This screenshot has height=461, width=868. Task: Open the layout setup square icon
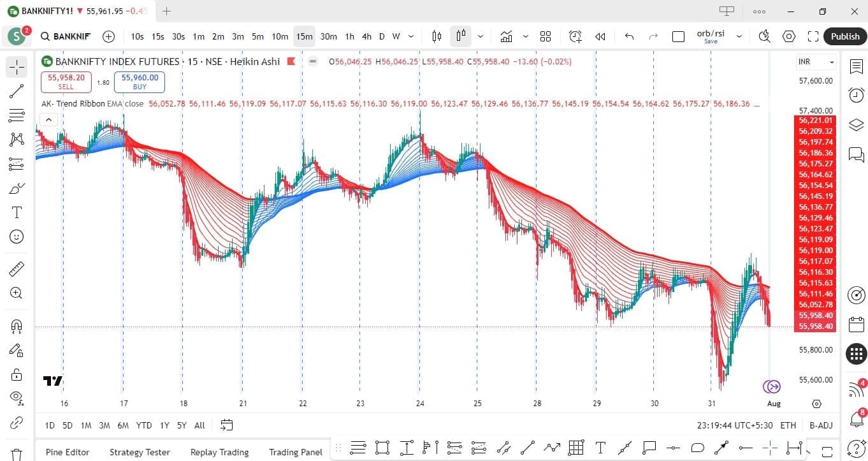click(x=678, y=36)
